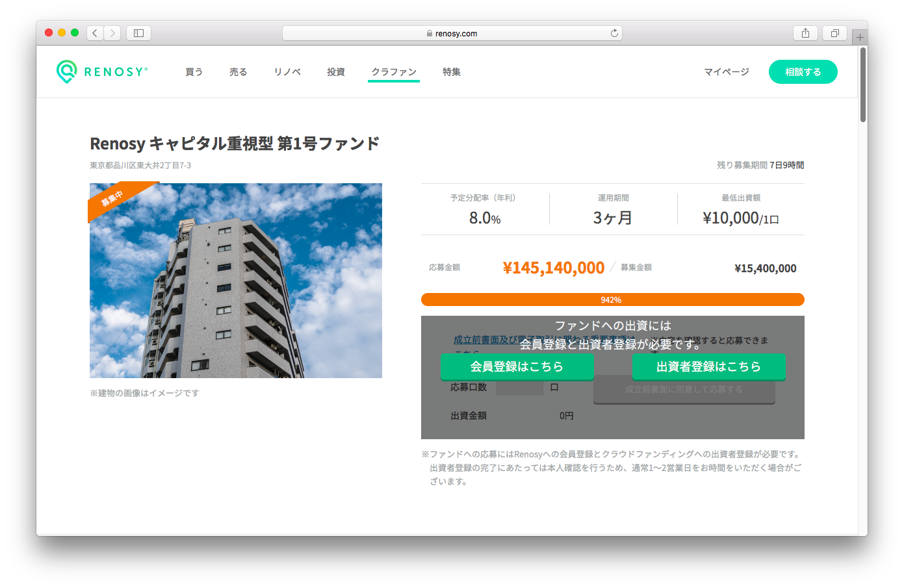Click the ¥15,400,000 募集金額 figure

click(765, 268)
